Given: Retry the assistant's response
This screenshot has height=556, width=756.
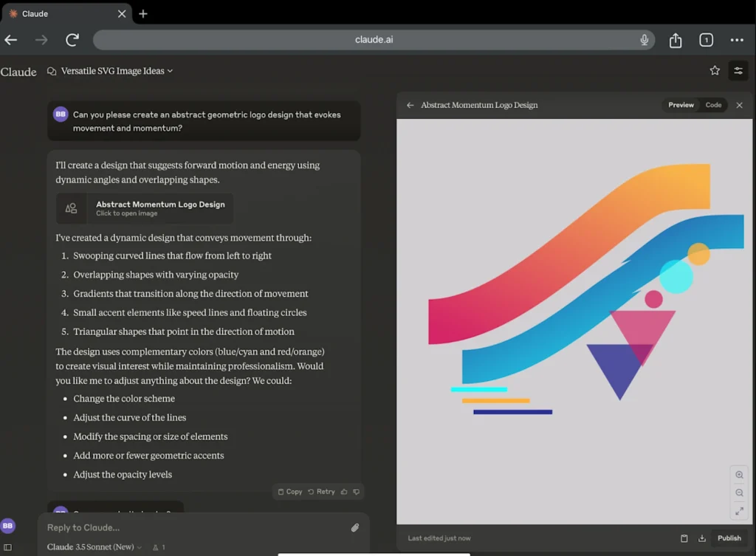Looking at the screenshot, I should pyautogui.click(x=321, y=492).
